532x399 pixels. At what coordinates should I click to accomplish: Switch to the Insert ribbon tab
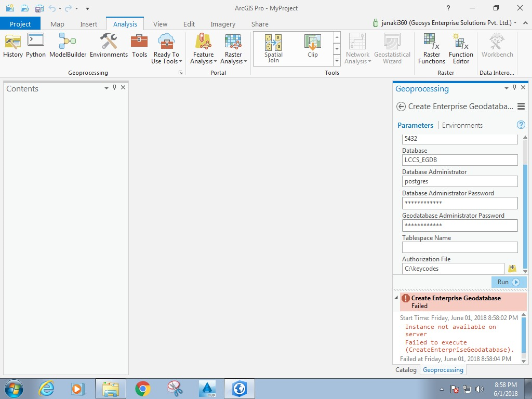tap(88, 24)
